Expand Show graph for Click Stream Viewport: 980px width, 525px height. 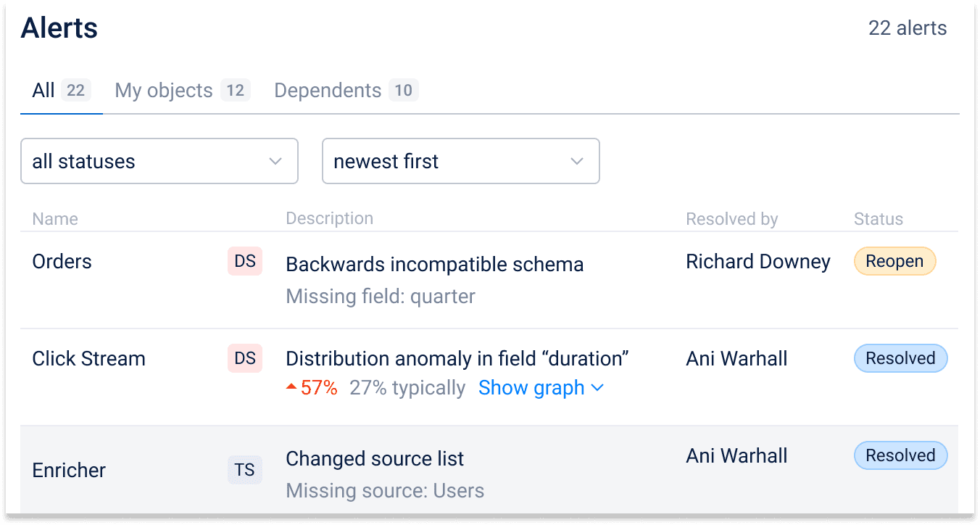click(541, 388)
